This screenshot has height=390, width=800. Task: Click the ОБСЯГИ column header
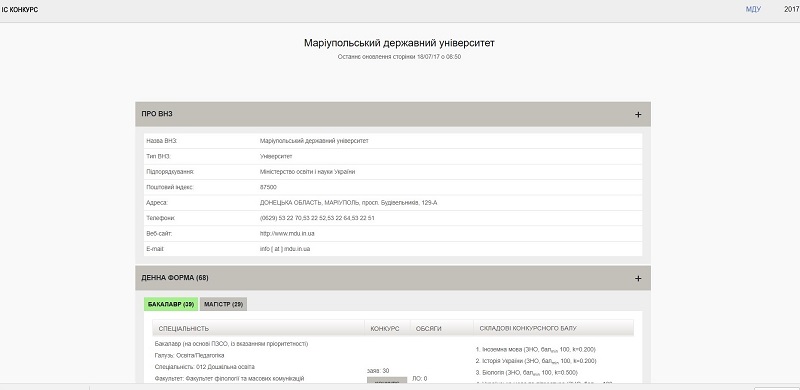pyautogui.click(x=429, y=329)
